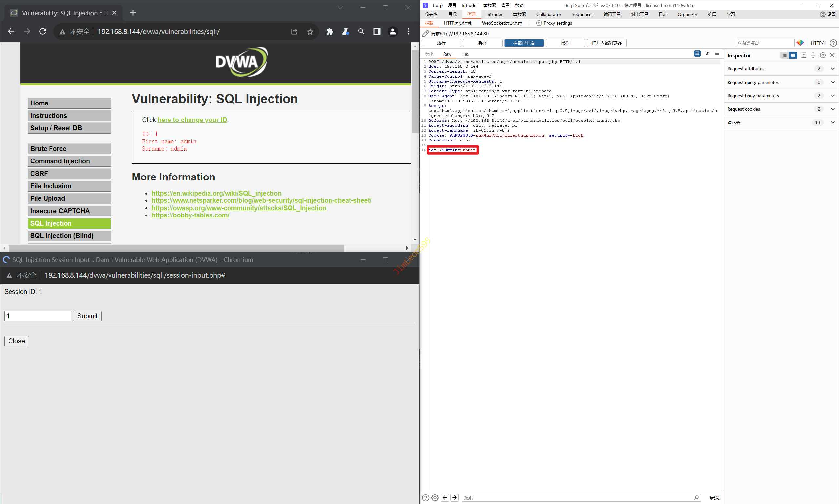Toggle the \n non-printable characters display
Image resolution: width=839 pixels, height=504 pixels.
coord(707,54)
